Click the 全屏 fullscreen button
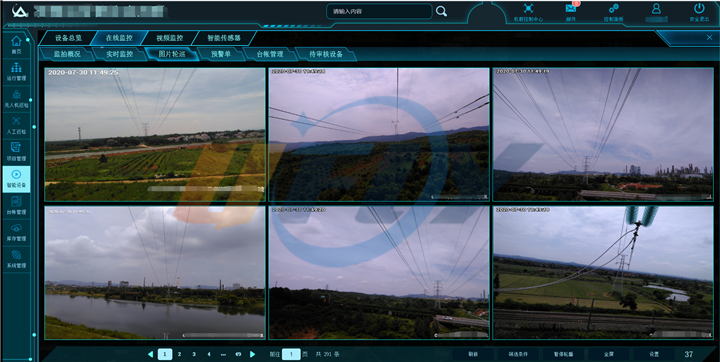Viewport: 720px width, 362px height. [608, 354]
